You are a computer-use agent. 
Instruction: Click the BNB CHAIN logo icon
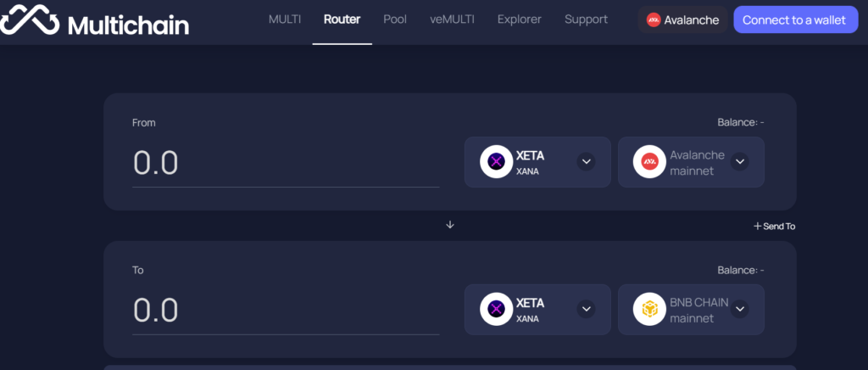649,309
